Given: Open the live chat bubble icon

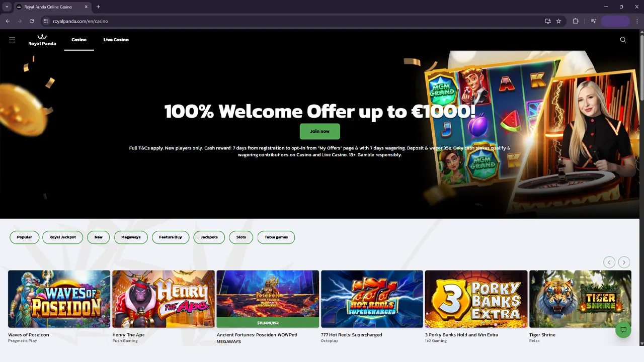Looking at the screenshot, I should (x=623, y=330).
